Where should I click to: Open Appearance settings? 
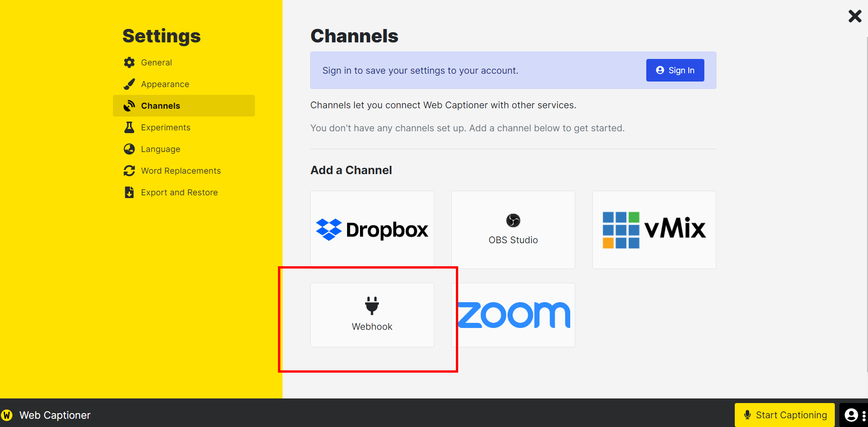[184, 84]
